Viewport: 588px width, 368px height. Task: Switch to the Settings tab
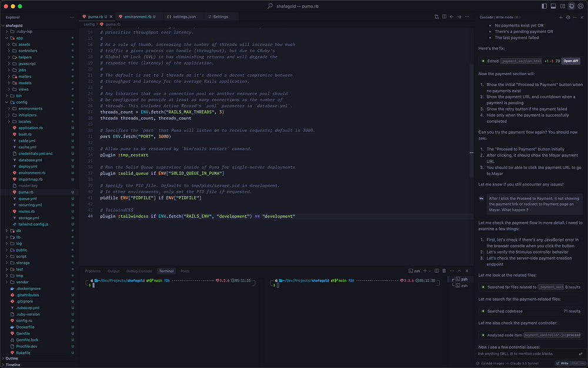220,16
